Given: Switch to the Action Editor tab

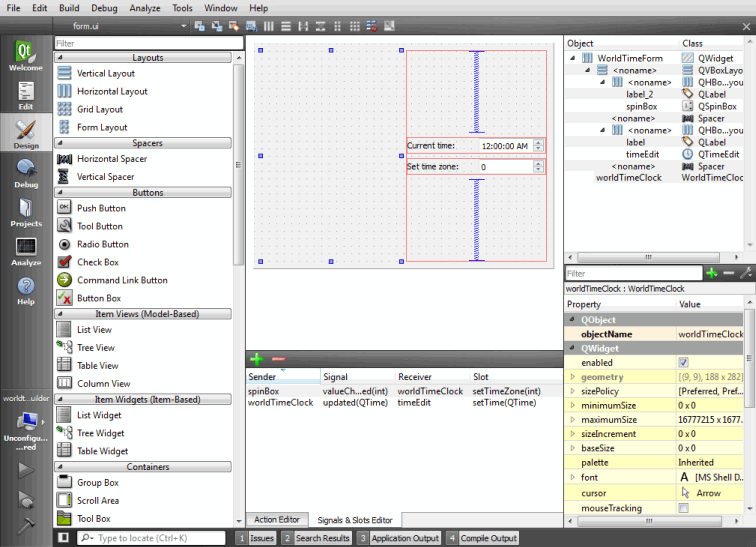Looking at the screenshot, I should [279, 519].
